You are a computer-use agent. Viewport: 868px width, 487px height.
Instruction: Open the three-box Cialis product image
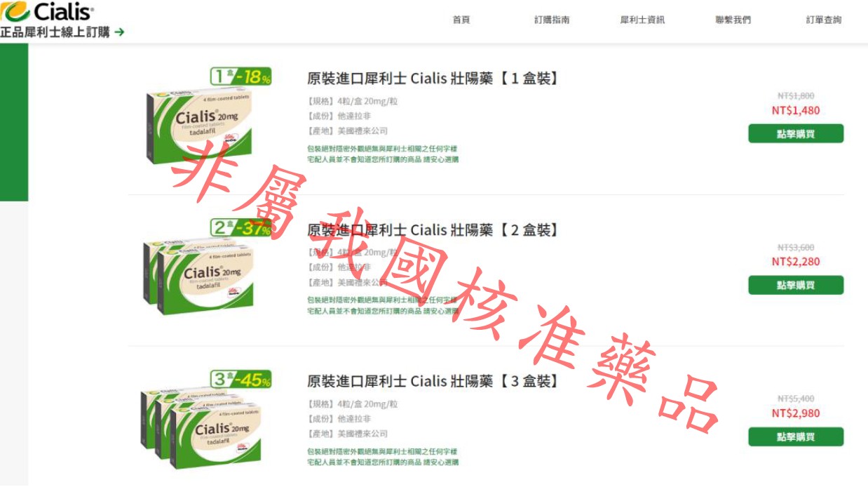pyautogui.click(x=200, y=427)
